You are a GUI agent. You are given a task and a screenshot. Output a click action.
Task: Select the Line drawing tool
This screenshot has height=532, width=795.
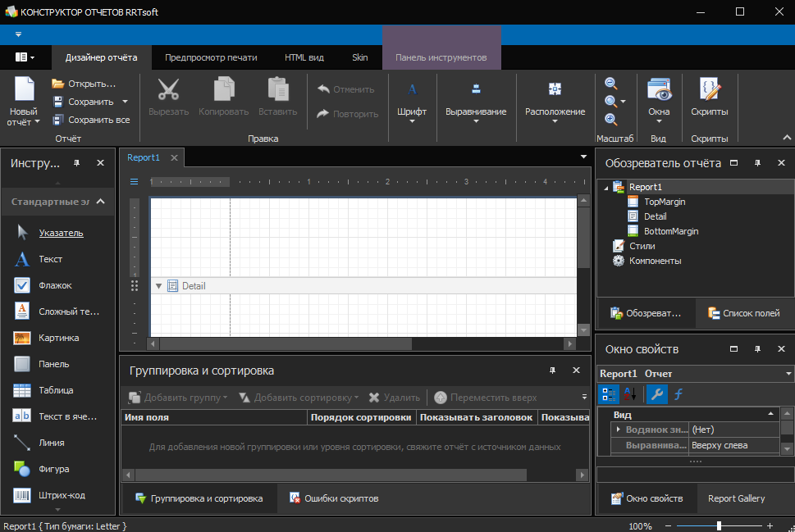[23, 443]
